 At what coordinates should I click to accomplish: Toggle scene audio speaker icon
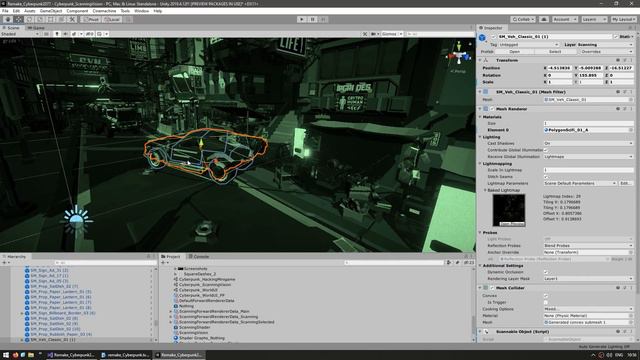pos(65,34)
